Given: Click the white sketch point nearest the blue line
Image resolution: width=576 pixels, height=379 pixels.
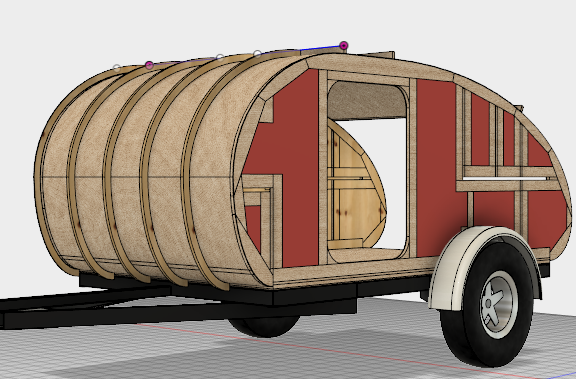Looking at the screenshot, I should (258, 54).
